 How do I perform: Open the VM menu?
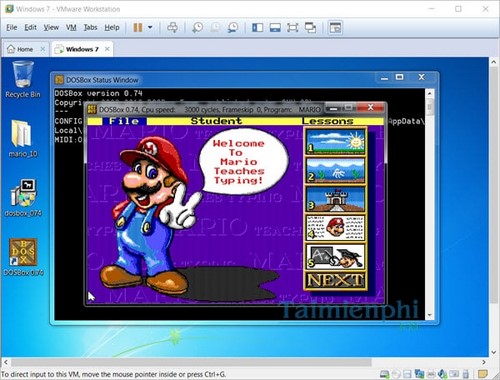(x=71, y=27)
